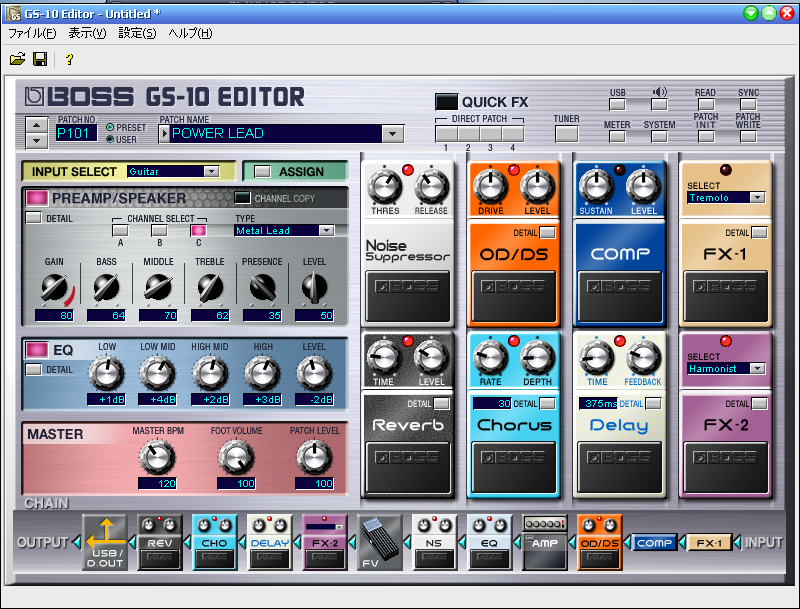Stomp the OD/DS pedal footswitch
Image resolution: width=800 pixels, height=609 pixels.
click(x=514, y=296)
